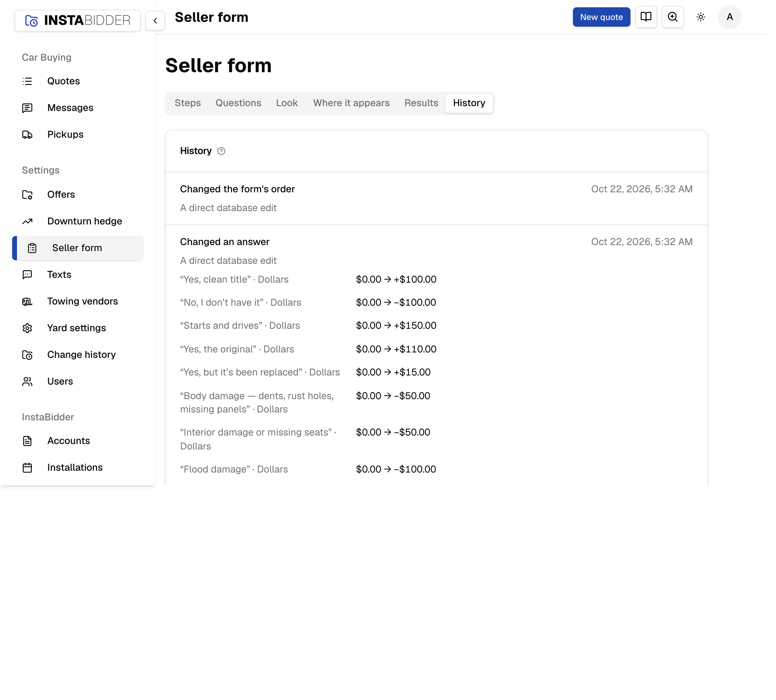Click the Towing vendors icon

pos(27,301)
